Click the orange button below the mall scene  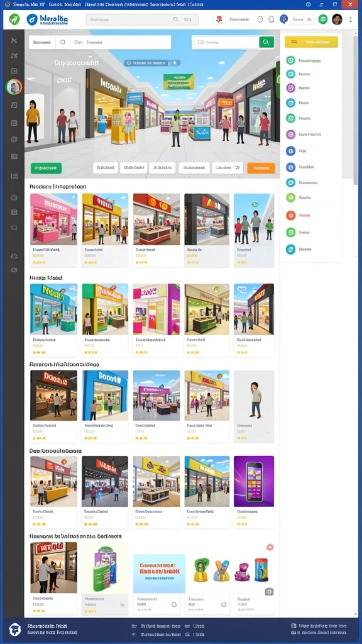pyautogui.click(x=261, y=168)
